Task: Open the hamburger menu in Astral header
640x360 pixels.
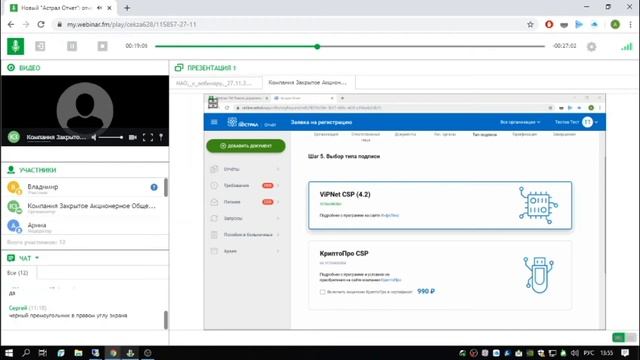Action: pyautogui.click(x=214, y=122)
